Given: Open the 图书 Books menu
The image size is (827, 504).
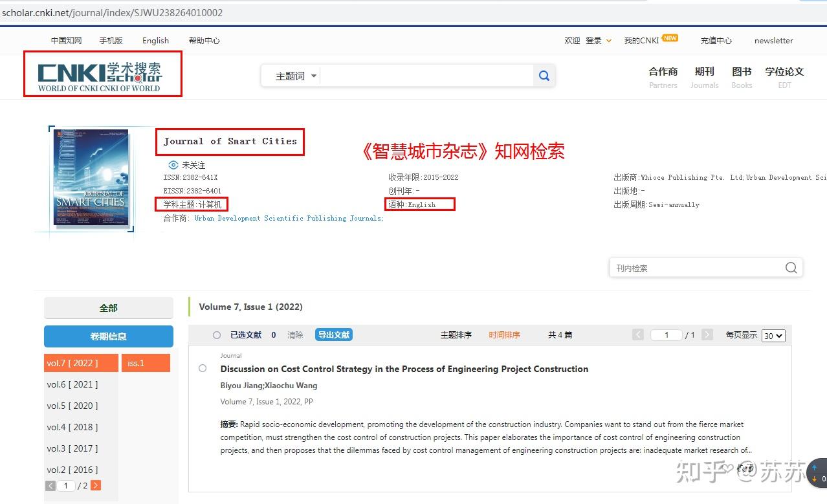Looking at the screenshot, I should (742, 77).
